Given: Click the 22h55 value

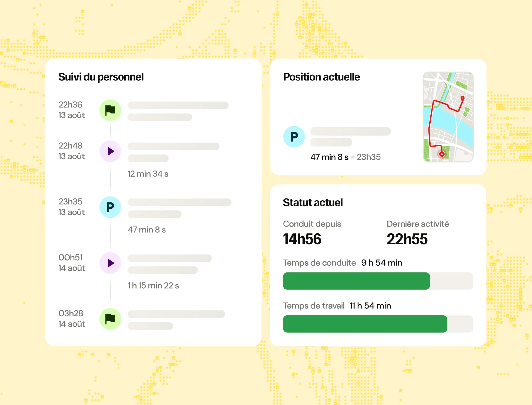Looking at the screenshot, I should 407,239.
